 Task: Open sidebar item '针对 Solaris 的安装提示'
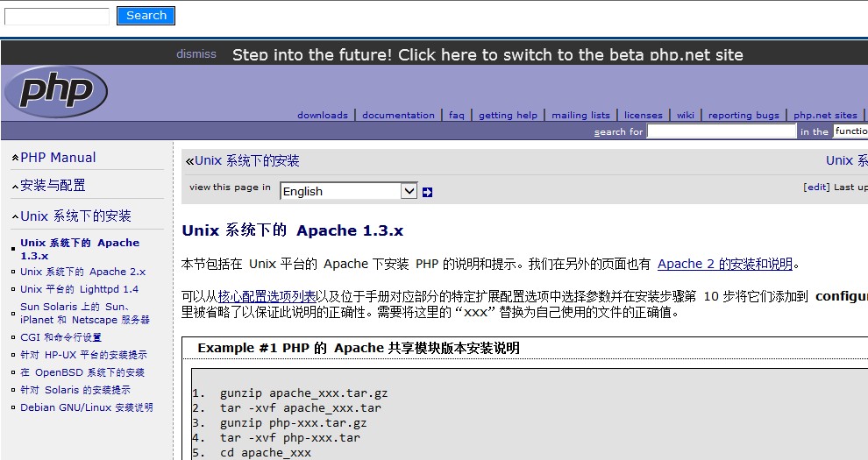tap(75, 390)
